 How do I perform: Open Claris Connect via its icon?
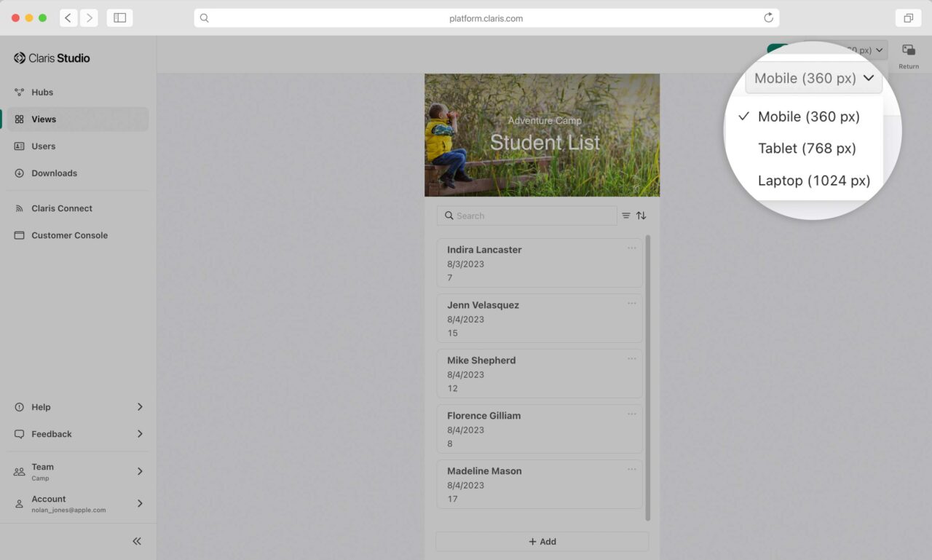coord(19,208)
